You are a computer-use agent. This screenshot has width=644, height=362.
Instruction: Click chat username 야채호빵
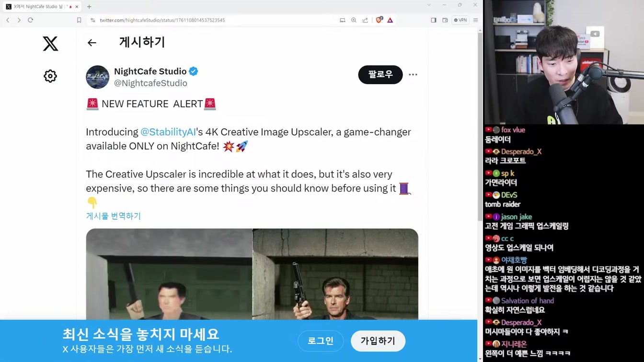click(514, 260)
